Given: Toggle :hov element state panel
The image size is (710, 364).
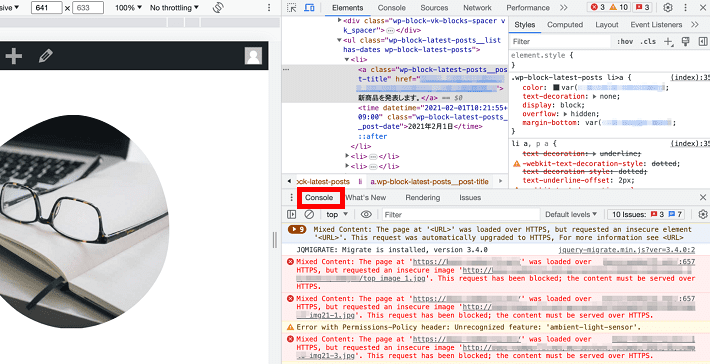Looking at the screenshot, I should 625,42.
